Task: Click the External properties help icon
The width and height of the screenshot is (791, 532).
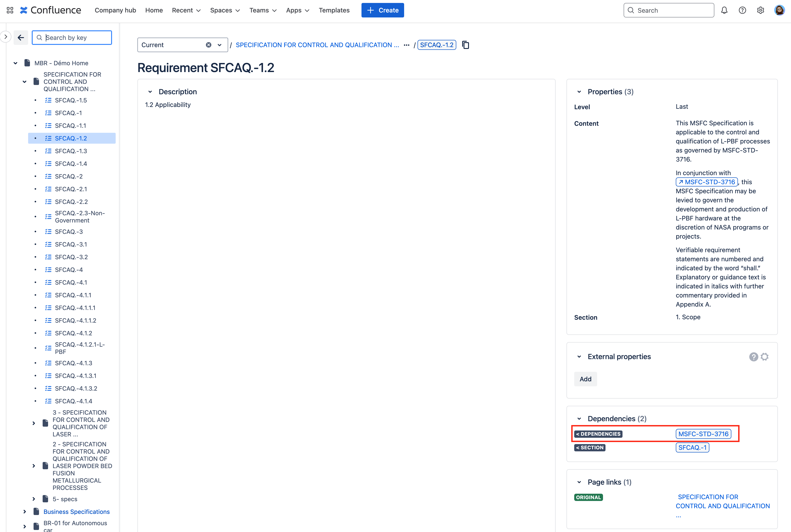Action: coord(753,357)
